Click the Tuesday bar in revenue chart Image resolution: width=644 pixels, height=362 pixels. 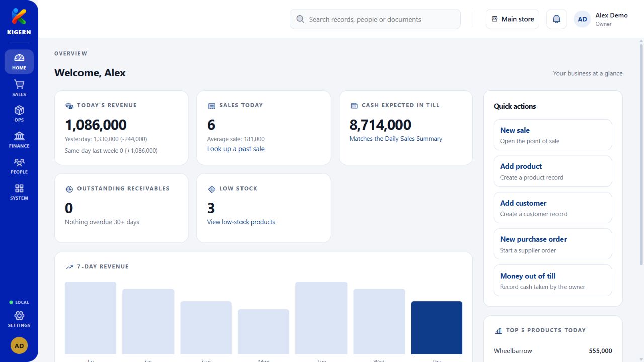[x=321, y=318]
